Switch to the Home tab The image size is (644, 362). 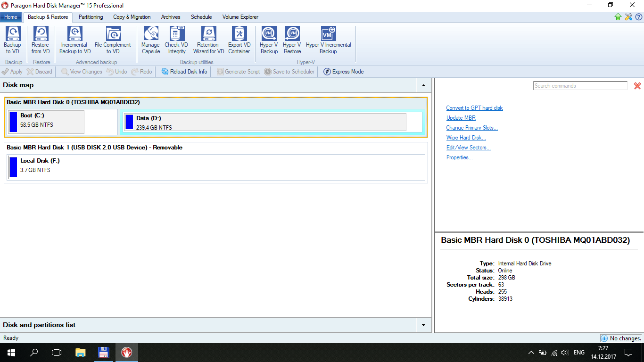(x=11, y=17)
